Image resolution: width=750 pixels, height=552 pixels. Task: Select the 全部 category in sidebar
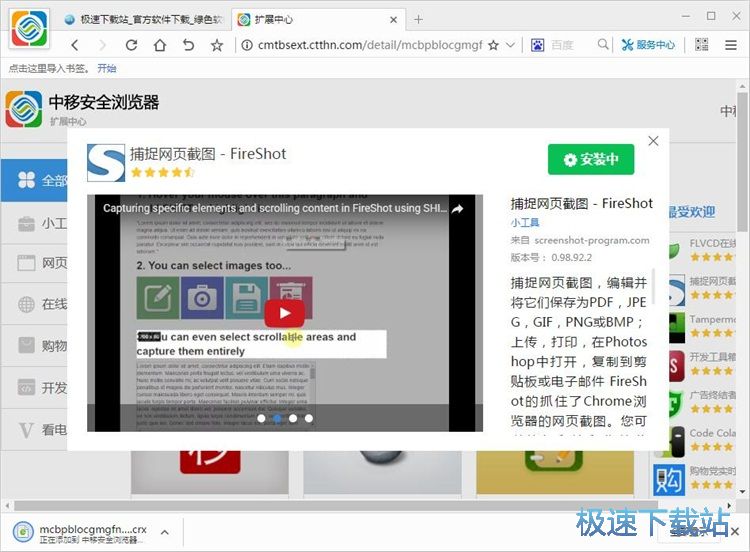34,180
